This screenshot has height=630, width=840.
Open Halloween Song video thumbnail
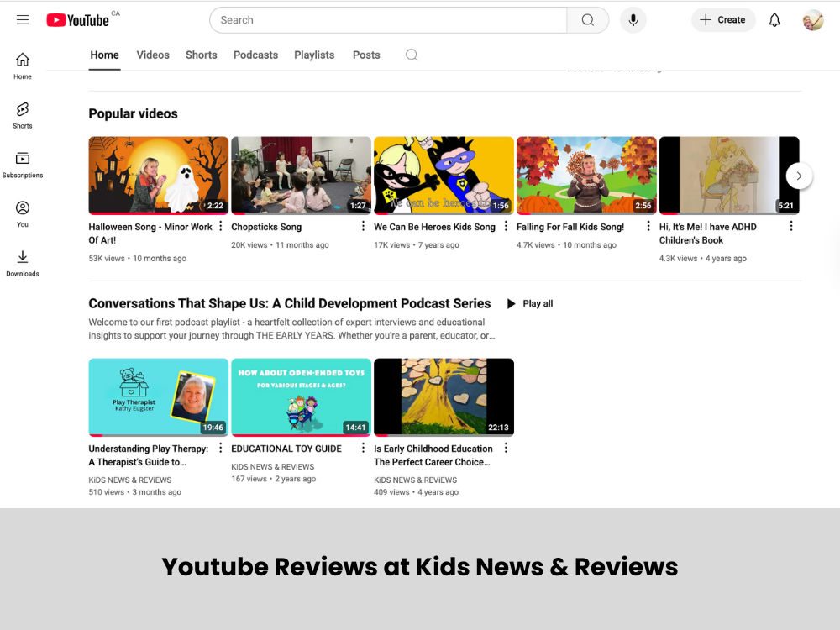tap(159, 176)
